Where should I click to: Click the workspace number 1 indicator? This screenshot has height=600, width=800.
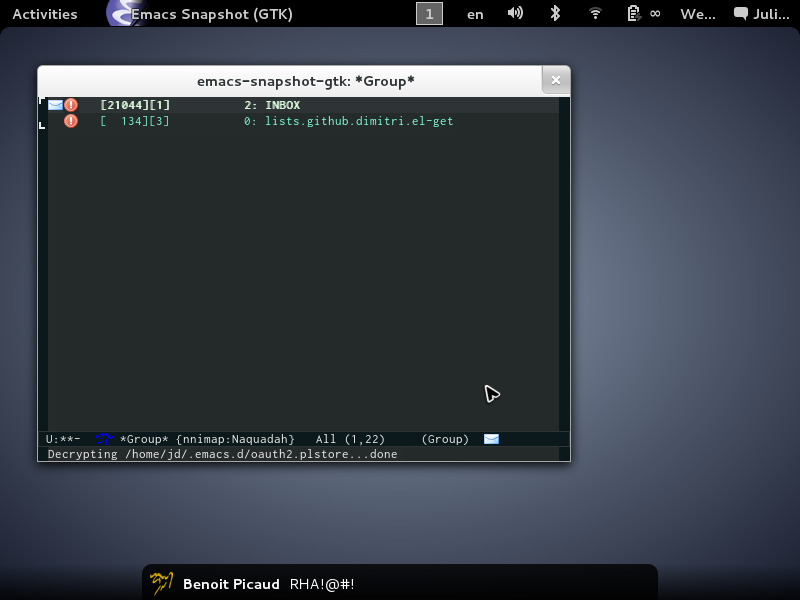tap(428, 13)
